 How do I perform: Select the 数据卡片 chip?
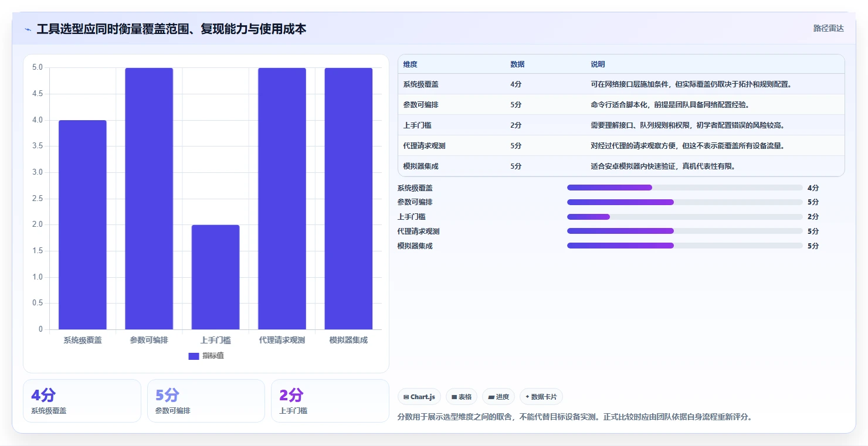click(541, 397)
